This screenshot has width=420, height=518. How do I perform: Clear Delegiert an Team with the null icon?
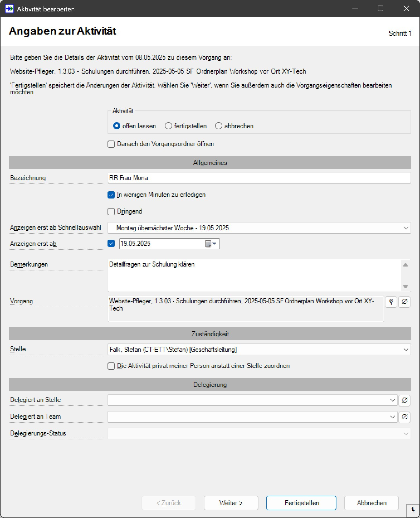pyautogui.click(x=404, y=417)
